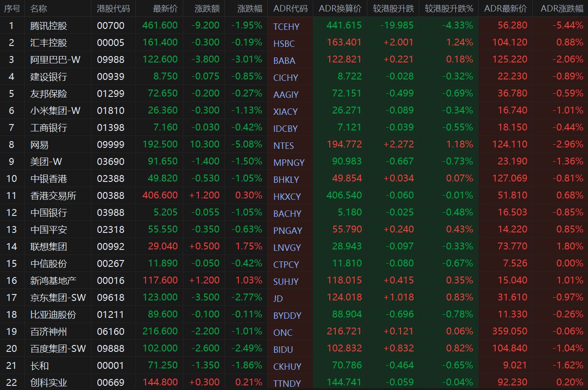Select the ADR ticker LNVGY
Viewport: 588px width, 390px height.
coord(287,248)
